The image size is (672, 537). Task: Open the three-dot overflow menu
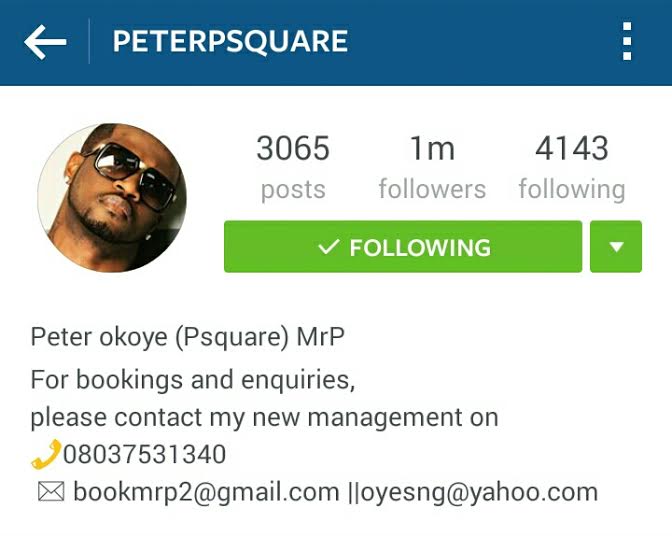[x=627, y=41]
